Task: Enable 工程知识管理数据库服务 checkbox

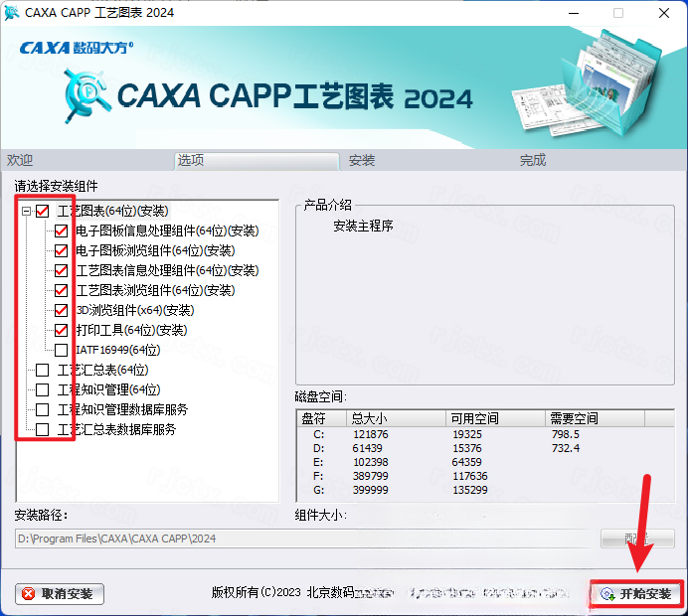Action: (x=42, y=409)
